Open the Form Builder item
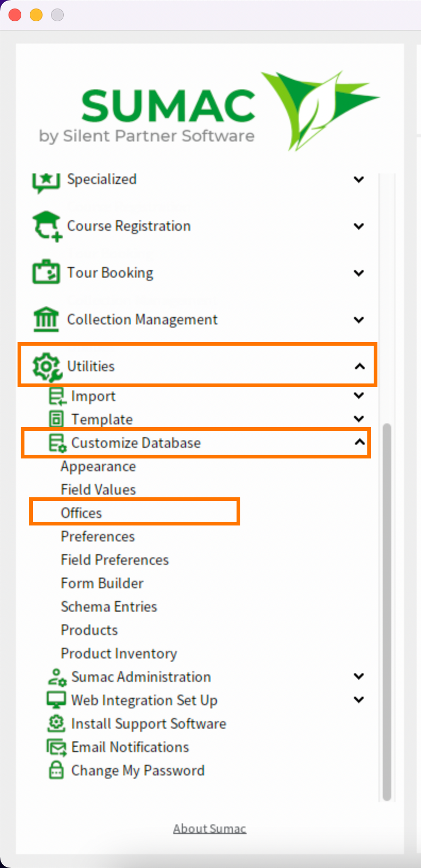 pyautogui.click(x=102, y=583)
